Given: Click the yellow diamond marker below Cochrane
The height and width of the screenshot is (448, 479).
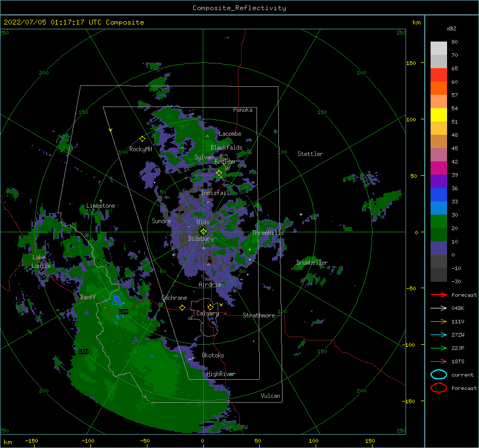Looking at the screenshot, I should [x=183, y=308].
